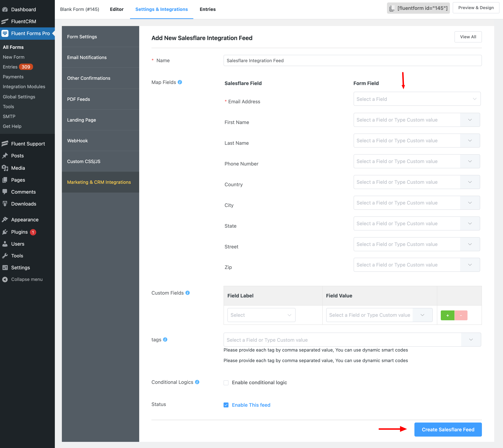Click the Preview & Design button
The width and height of the screenshot is (503, 448).
click(476, 8)
